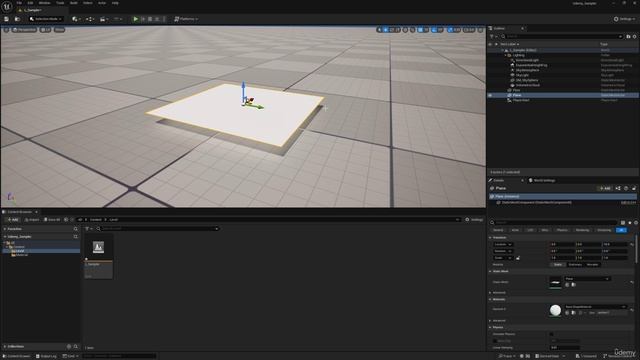This screenshot has width=640, height=360.
Task: Open the Location type dropdown in Transform
Action: pyautogui.click(x=503, y=244)
